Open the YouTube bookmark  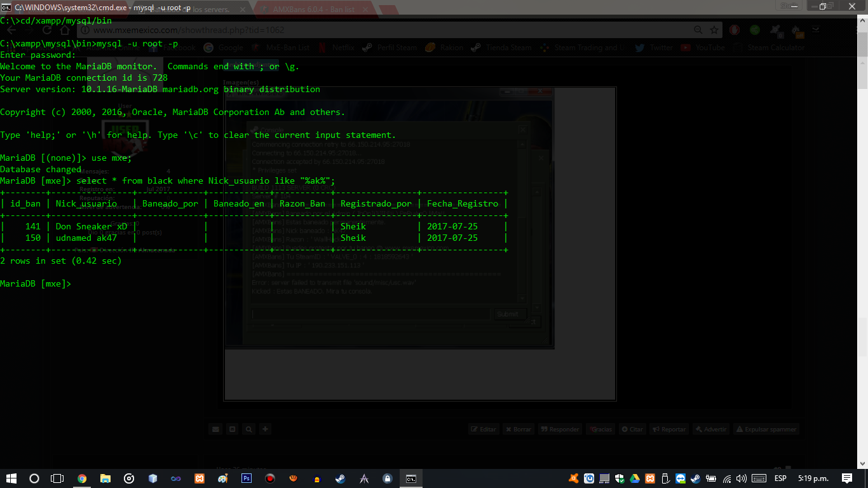[703, 48]
